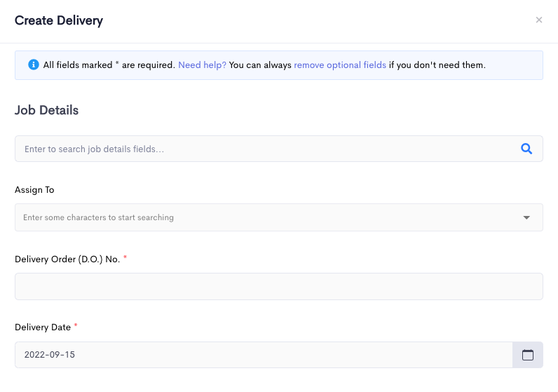Focus the Delivery Order (D.O.) No. field
The image size is (558, 392).
(278, 287)
